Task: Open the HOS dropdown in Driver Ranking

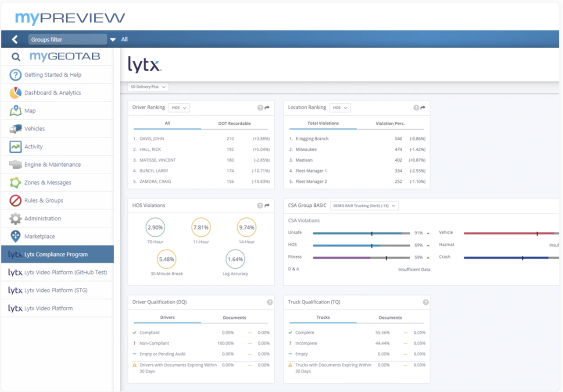Action: click(179, 108)
